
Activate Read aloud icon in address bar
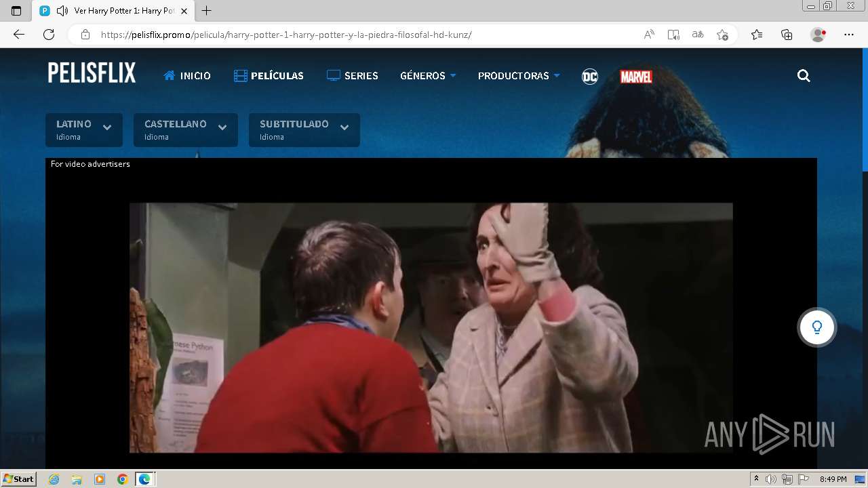[x=649, y=35]
